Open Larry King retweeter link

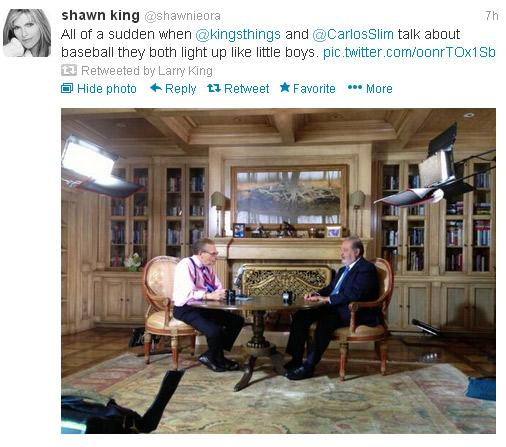185,71
